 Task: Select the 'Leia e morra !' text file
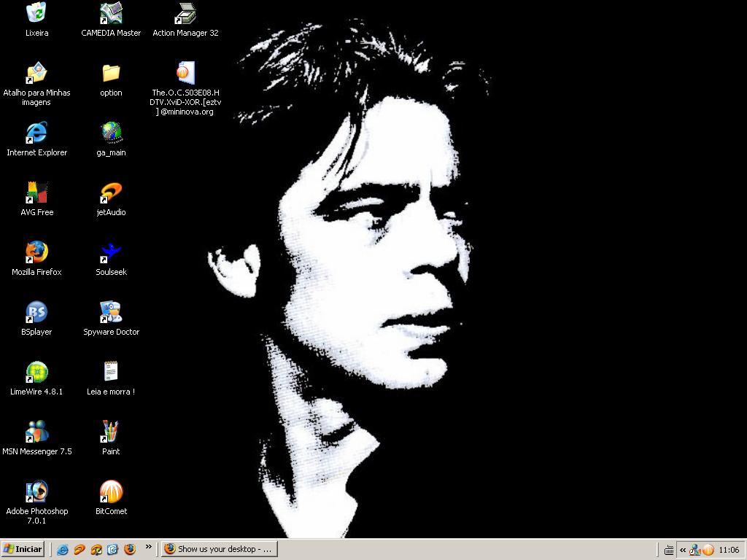point(111,372)
